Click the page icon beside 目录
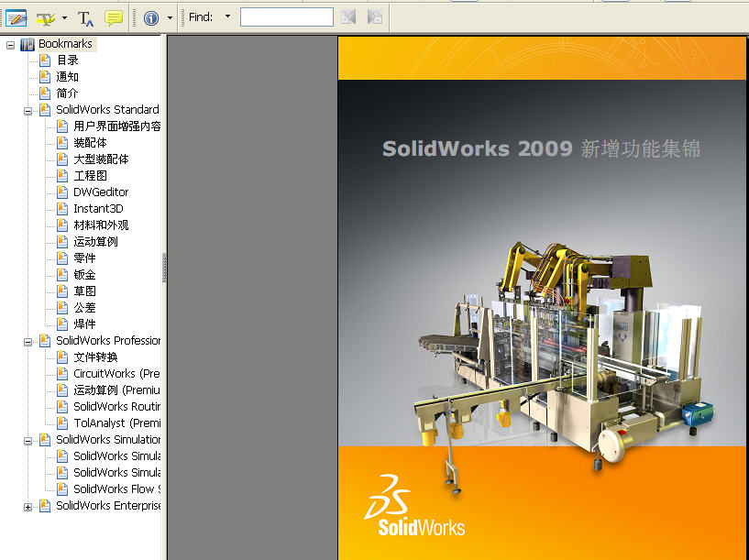This screenshot has width=749, height=560. pos(45,60)
